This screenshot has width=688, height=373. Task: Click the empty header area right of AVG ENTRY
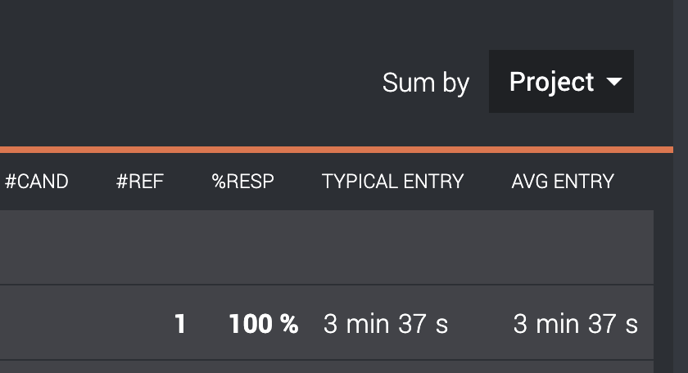(x=643, y=181)
